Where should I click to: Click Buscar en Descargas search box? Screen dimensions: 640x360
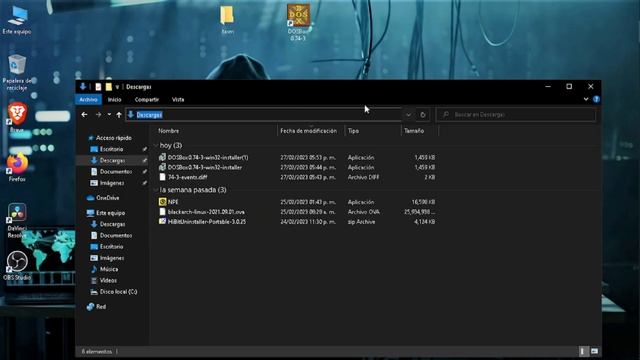tap(516, 115)
